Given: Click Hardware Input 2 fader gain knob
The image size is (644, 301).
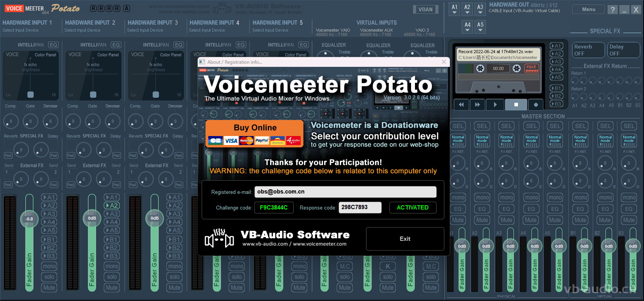Looking at the screenshot, I should (x=92, y=218).
